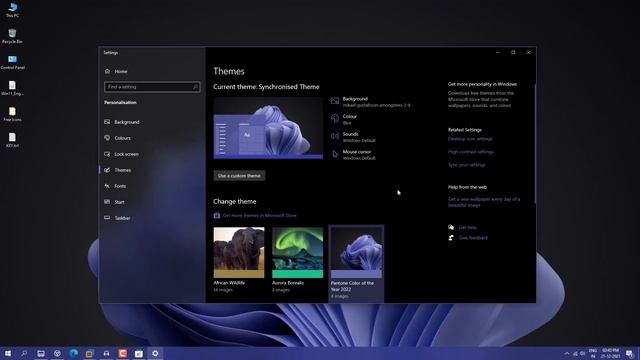Click the search magnifier in Find a setting
Screen dimensions: 640x360
195,87
